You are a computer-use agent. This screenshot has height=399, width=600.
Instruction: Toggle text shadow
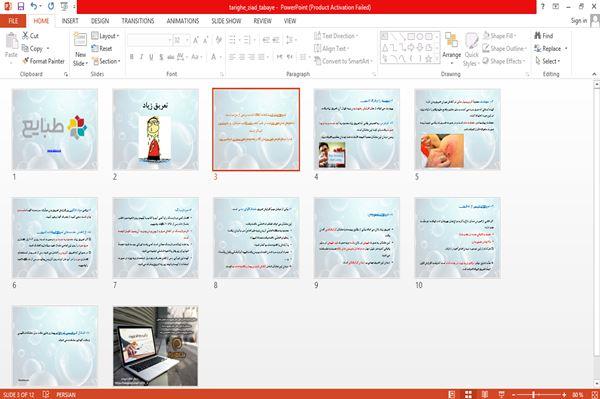[x=161, y=57]
